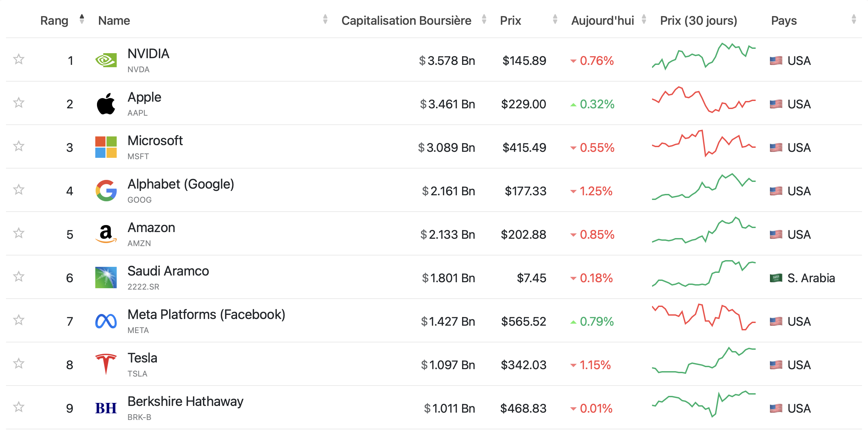Sort by Capitalisation Boursière column arrows
Screen dimensions: 868x430
click(484, 19)
